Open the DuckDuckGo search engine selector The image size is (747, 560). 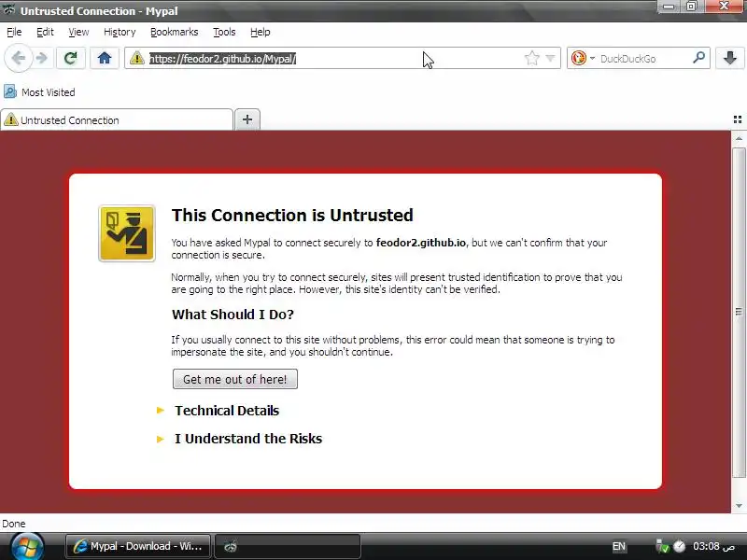[x=583, y=58]
